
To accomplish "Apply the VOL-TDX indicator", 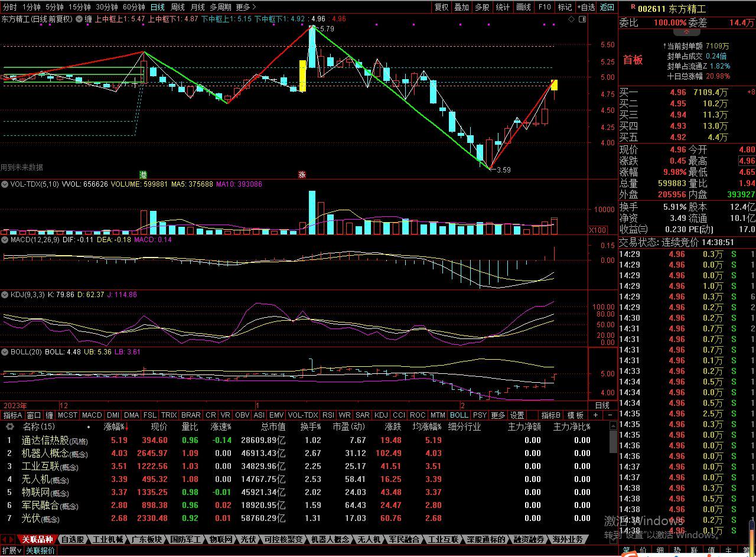I will coord(303,415).
